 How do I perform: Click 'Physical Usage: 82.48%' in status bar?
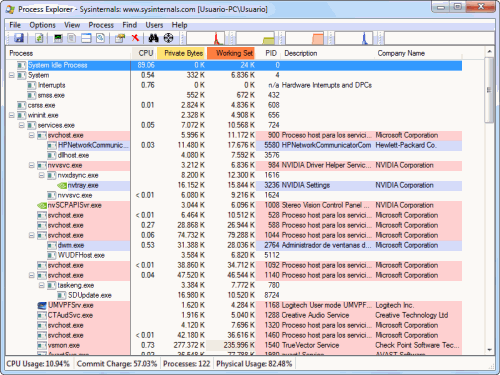[x=254, y=364]
